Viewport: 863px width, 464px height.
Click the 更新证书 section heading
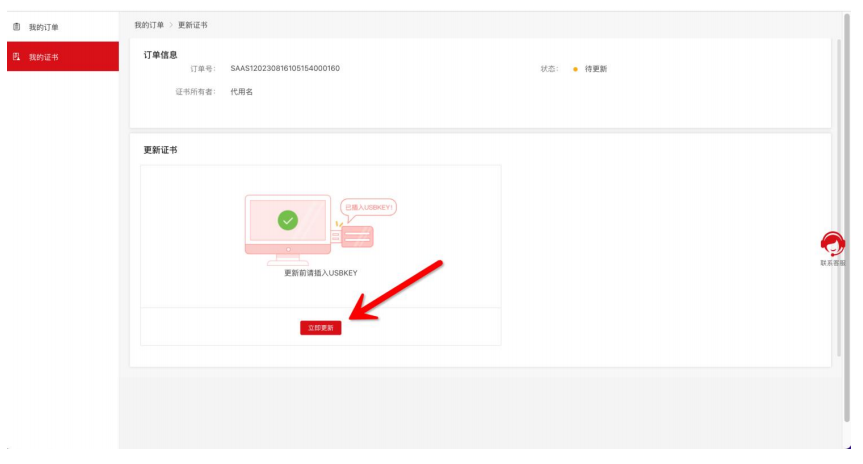pyautogui.click(x=161, y=150)
